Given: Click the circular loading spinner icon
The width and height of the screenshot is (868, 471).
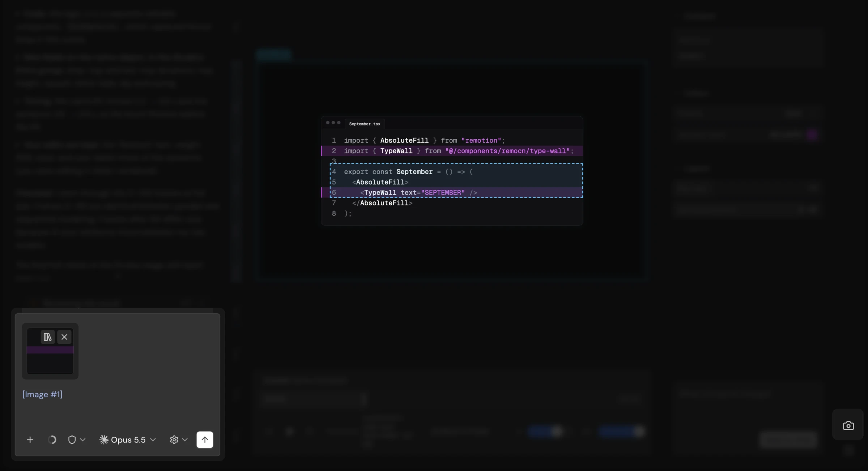Looking at the screenshot, I should pos(52,440).
